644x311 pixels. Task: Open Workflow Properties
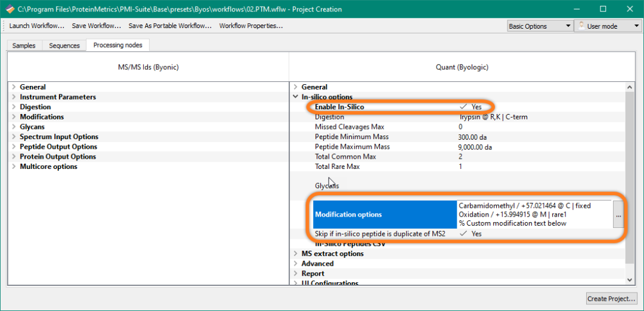point(250,26)
